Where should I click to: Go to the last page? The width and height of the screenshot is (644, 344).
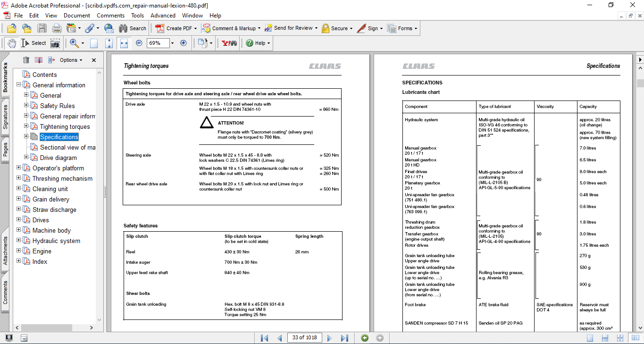(x=344, y=338)
